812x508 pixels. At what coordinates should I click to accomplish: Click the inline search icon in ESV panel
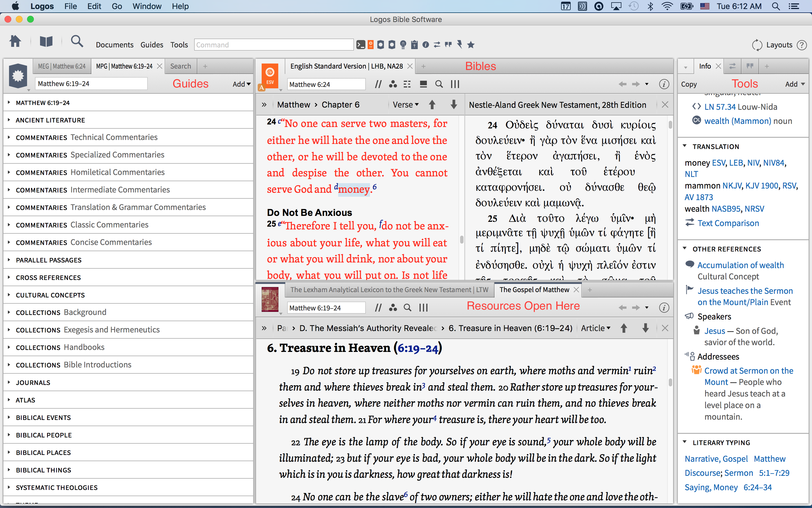[x=439, y=84]
